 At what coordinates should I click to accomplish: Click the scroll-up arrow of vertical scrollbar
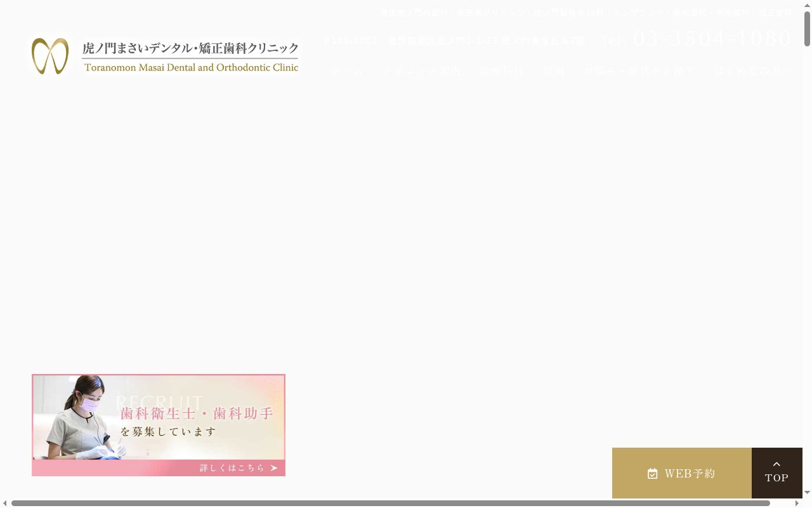click(x=807, y=5)
